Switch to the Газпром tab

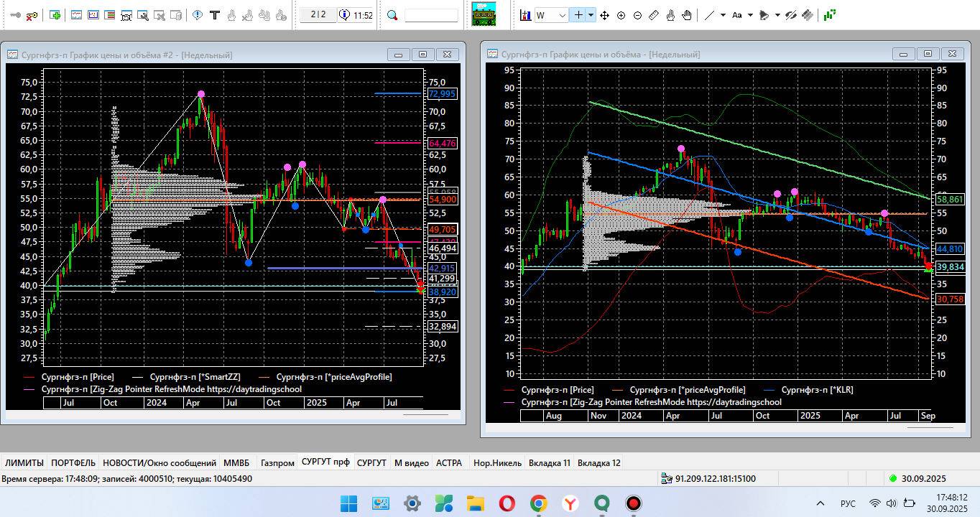point(277,463)
